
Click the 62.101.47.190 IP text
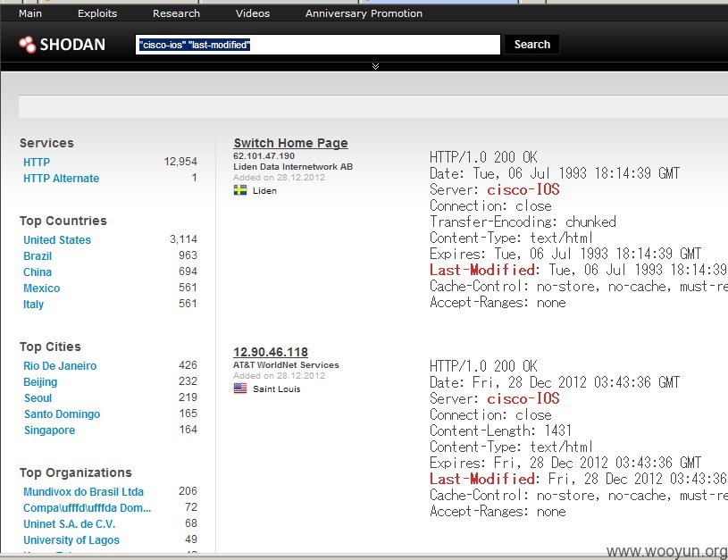[x=264, y=156]
